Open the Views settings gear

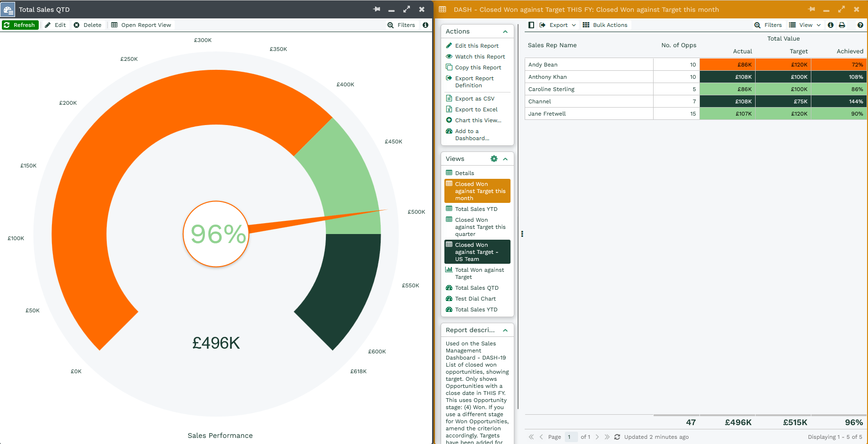[x=494, y=159]
